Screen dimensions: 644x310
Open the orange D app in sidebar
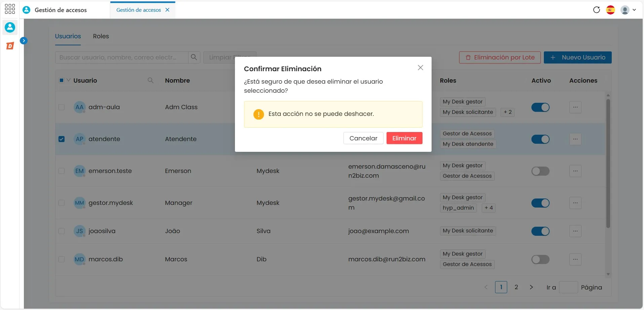(x=10, y=46)
